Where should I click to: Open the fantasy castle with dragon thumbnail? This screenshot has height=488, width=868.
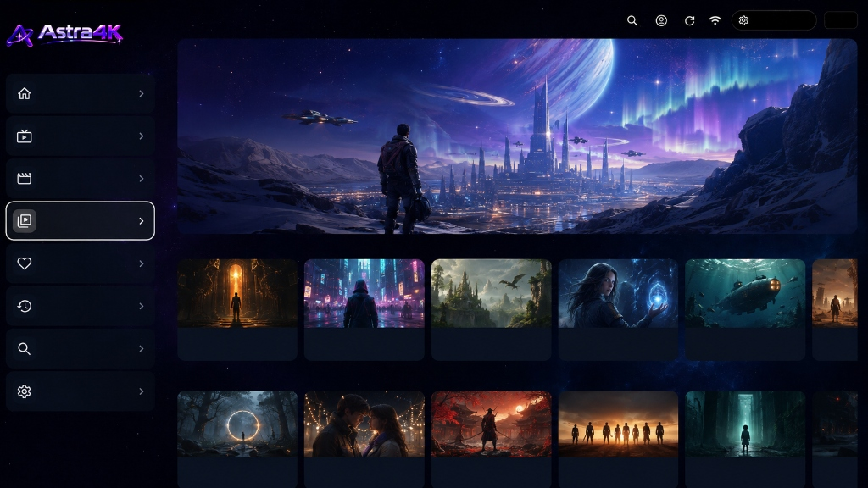click(492, 293)
